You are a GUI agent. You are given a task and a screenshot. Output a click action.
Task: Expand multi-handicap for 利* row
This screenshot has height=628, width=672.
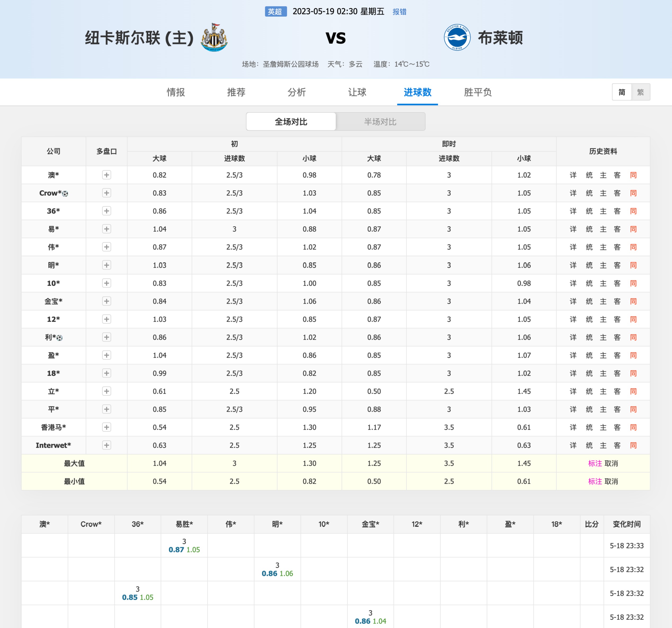(106, 337)
